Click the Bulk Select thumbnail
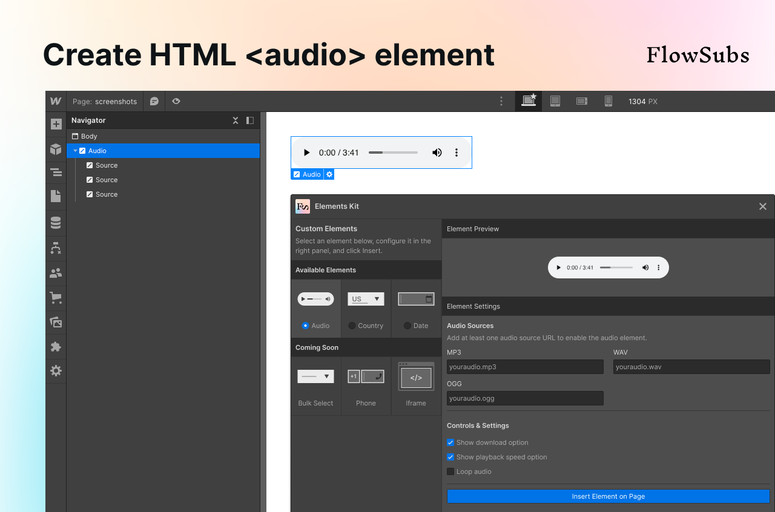The image size is (775, 512). tap(316, 377)
